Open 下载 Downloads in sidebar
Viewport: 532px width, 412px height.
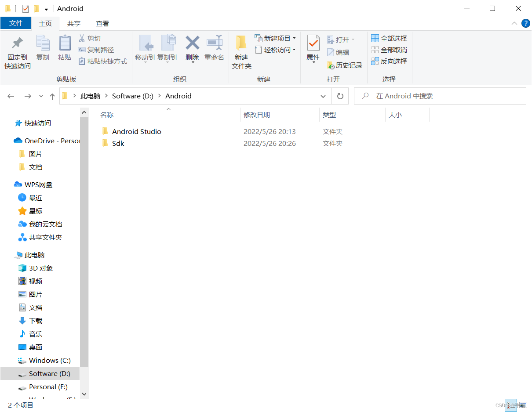[36, 321]
